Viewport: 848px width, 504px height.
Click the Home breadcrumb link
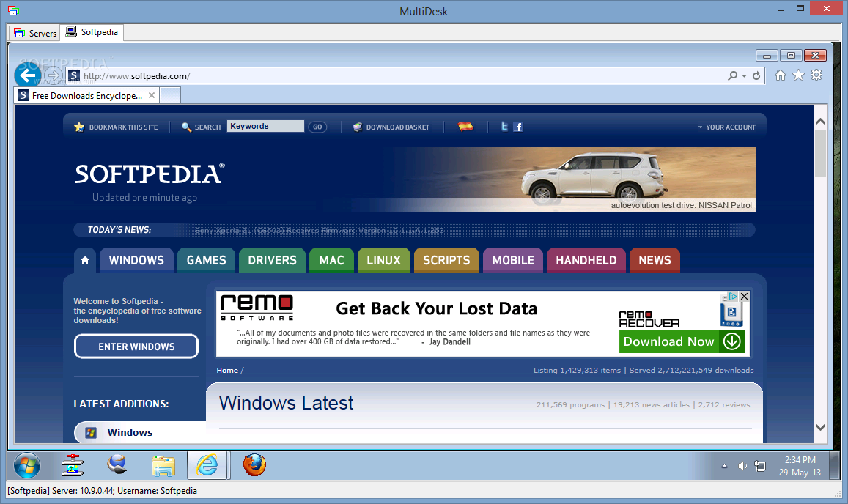227,371
